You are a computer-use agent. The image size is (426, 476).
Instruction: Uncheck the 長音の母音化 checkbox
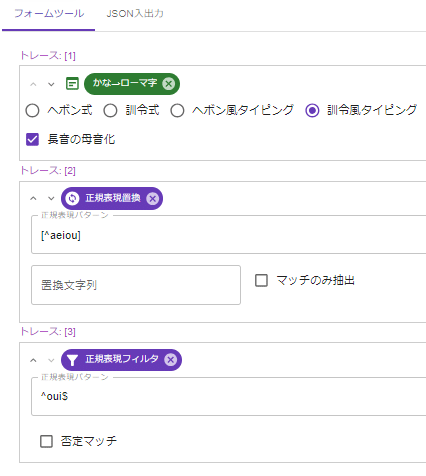(x=32, y=140)
